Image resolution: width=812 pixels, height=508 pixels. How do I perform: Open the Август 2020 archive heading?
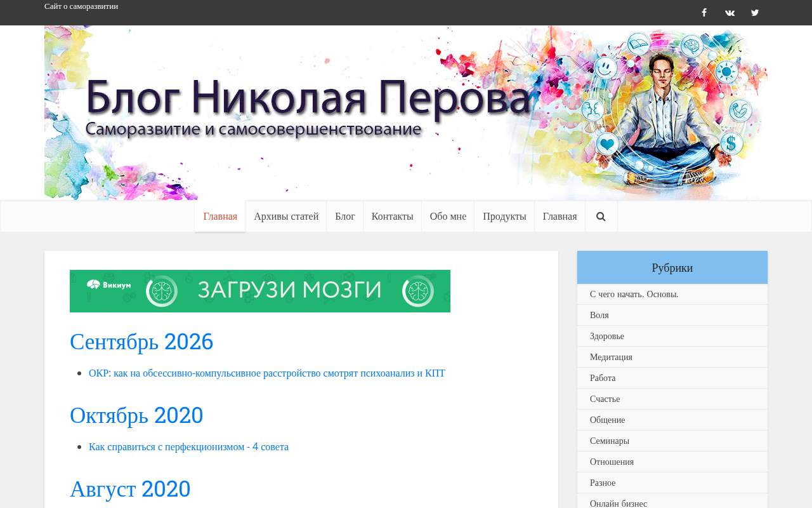[130, 489]
